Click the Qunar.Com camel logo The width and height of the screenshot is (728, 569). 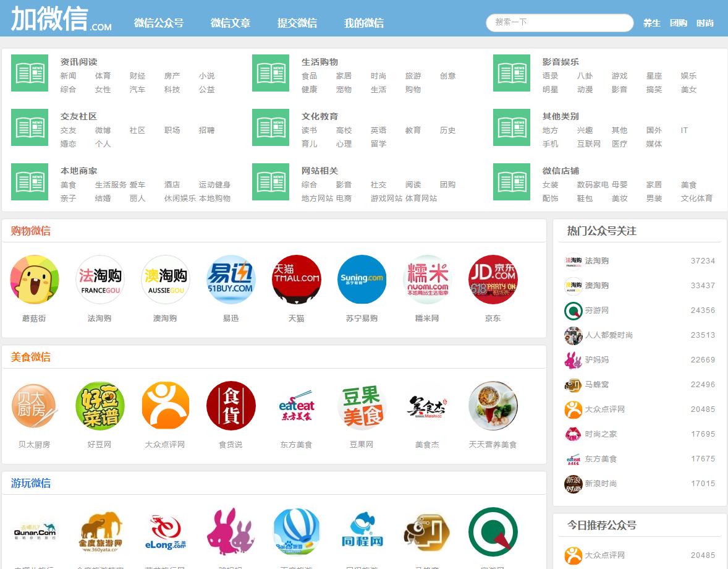pyautogui.click(x=35, y=532)
